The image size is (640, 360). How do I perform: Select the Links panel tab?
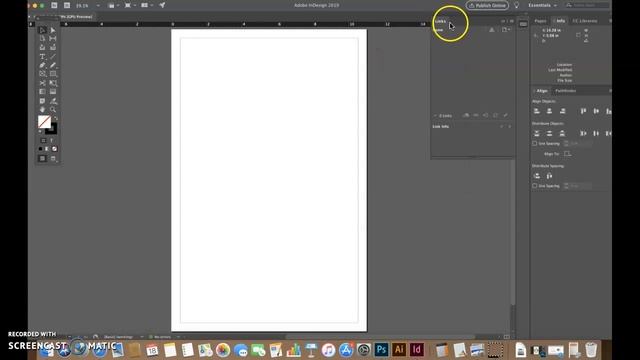point(441,21)
